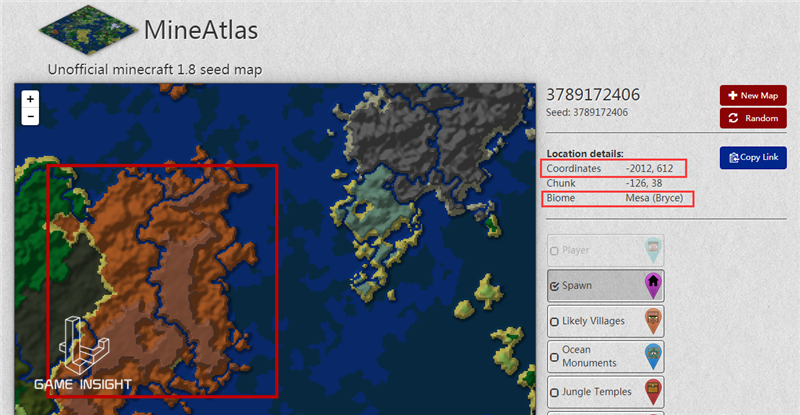Viewport: 800px width, 415px height.
Task: Click the New Map button
Action: point(753,95)
